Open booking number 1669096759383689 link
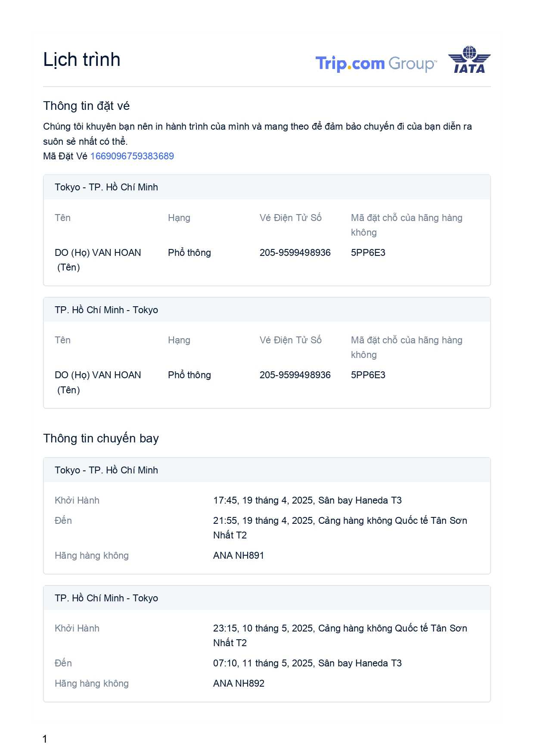This screenshot has width=534, height=756. (x=132, y=156)
